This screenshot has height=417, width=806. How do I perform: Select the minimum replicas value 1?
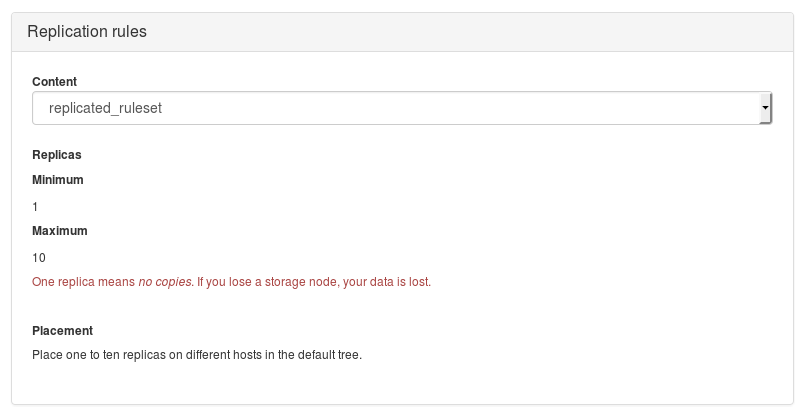(35, 206)
